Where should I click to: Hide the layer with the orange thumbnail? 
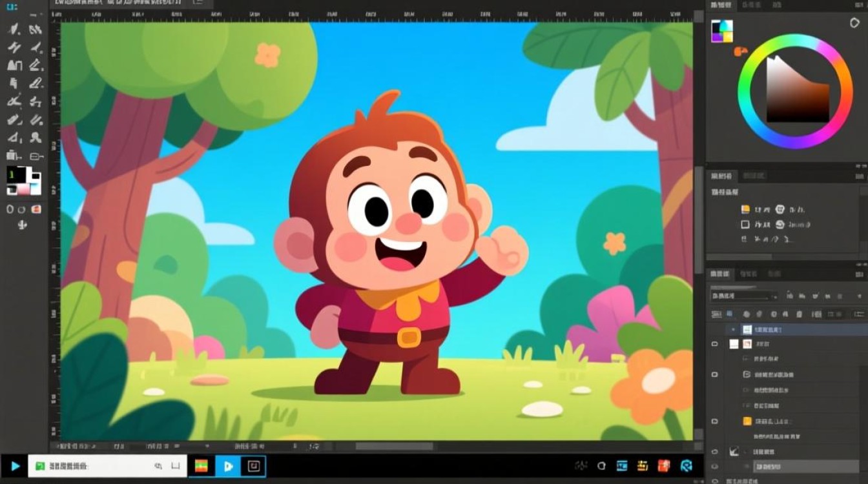click(714, 421)
